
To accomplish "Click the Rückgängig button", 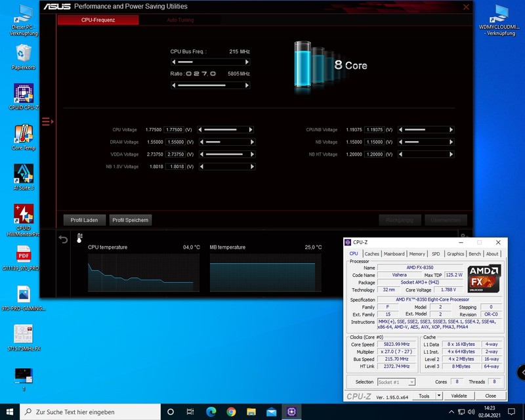I will point(400,220).
